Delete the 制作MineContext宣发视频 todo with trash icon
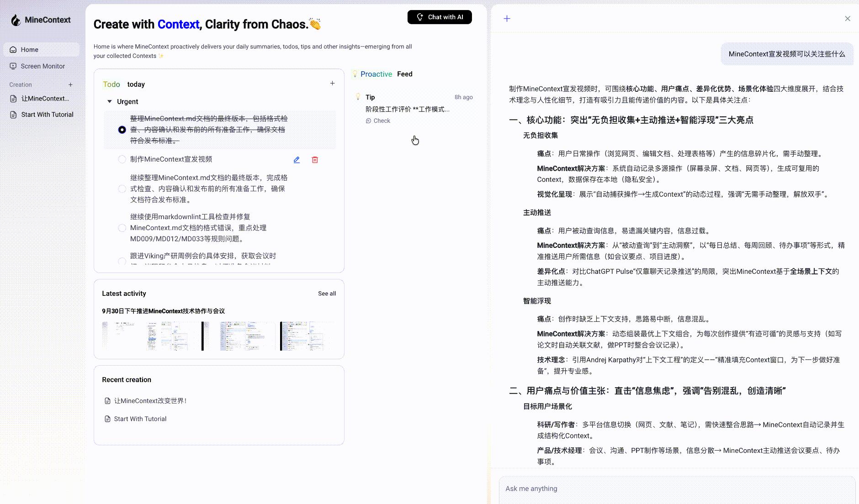The width and height of the screenshot is (859, 504). tap(315, 160)
